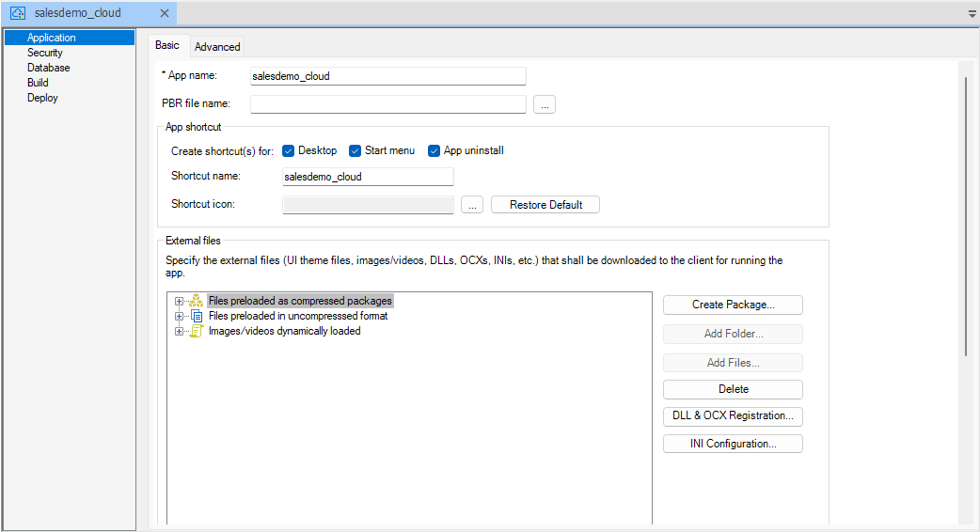Click the Restore Default button
980x532 pixels.
click(545, 205)
